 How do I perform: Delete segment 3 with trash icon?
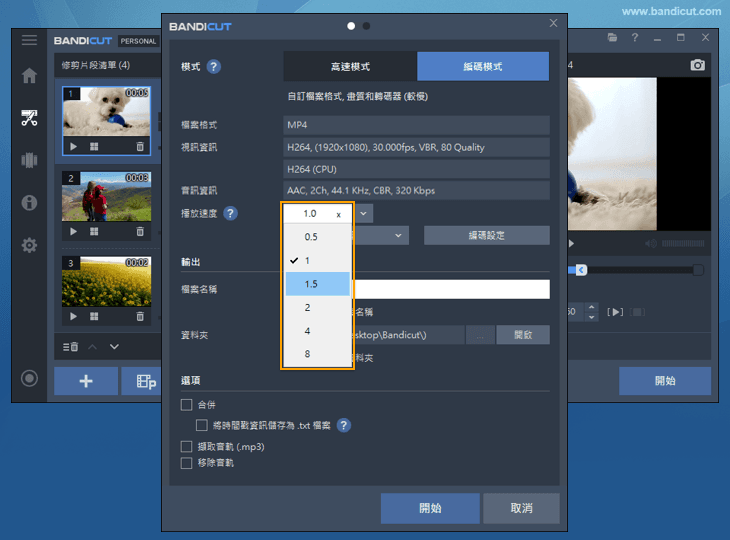click(140, 316)
